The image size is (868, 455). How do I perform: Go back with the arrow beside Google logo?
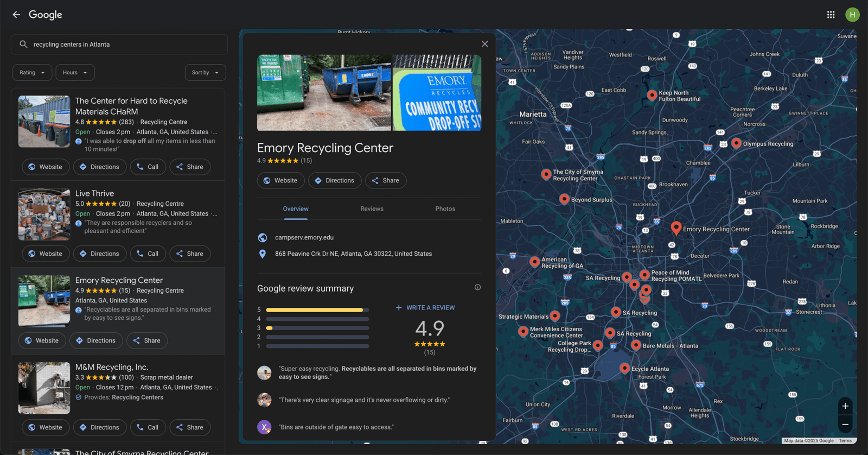click(16, 15)
